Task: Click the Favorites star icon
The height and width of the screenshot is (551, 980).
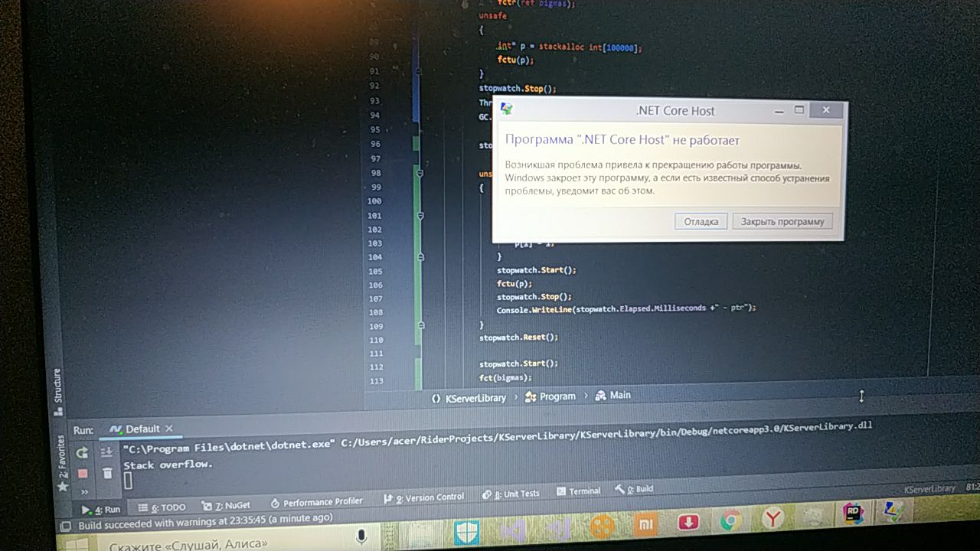Action: [x=64, y=487]
